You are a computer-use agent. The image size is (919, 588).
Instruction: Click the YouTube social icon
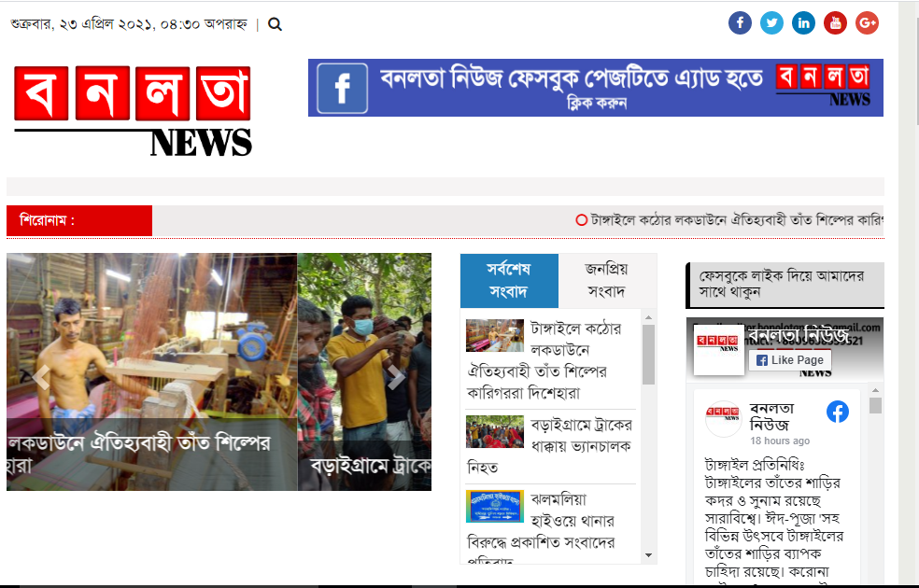[835, 23]
